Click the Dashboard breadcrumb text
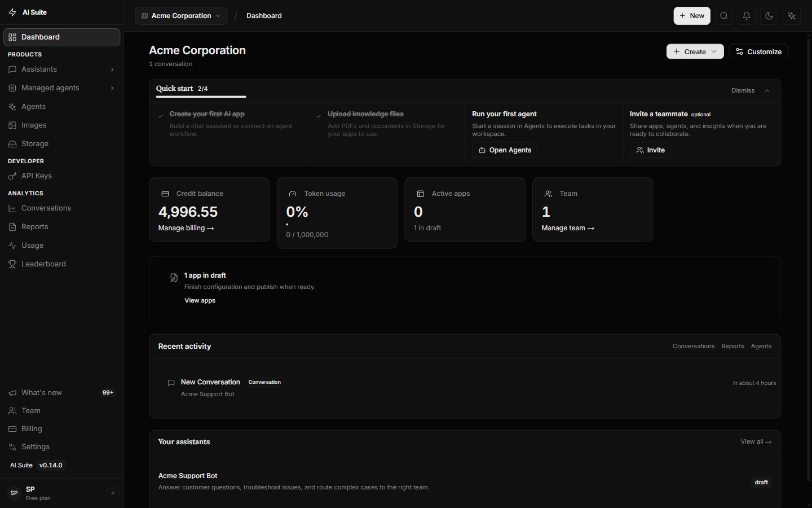The height and width of the screenshot is (508, 812). (x=264, y=16)
